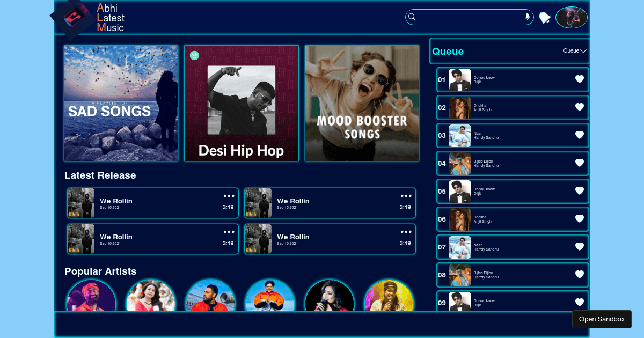Open the Desi Hip Hop playlist cover
Image resolution: width=644 pixels, height=338 pixels.
[241, 103]
